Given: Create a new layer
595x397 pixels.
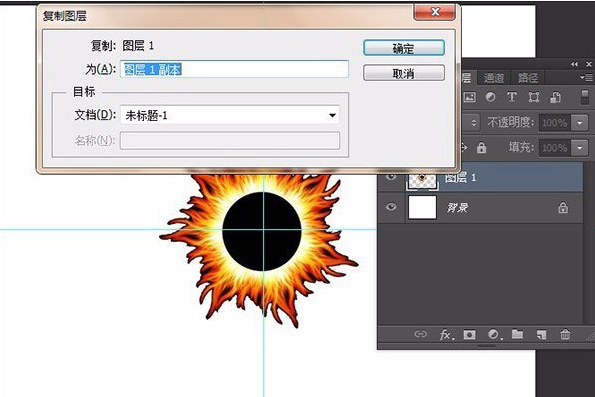Looking at the screenshot, I should (541, 334).
